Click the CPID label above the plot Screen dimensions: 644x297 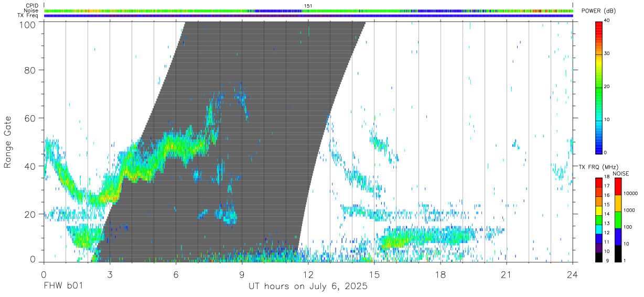click(x=31, y=6)
